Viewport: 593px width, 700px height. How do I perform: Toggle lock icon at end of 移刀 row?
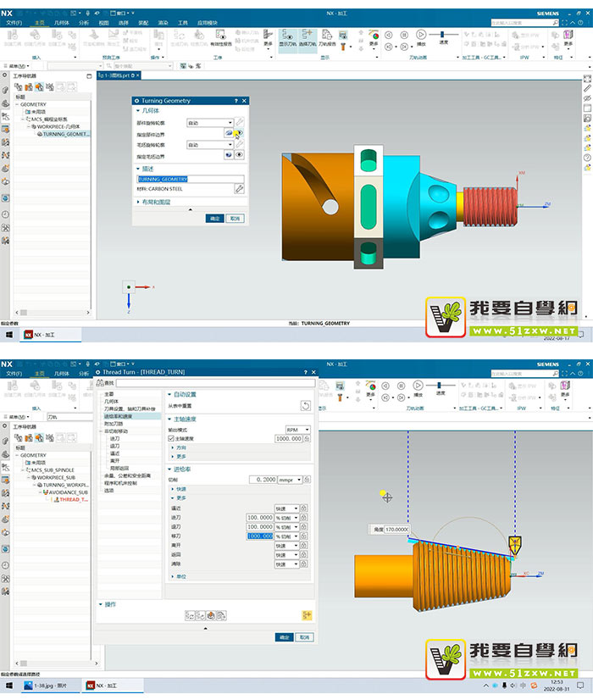point(303,536)
